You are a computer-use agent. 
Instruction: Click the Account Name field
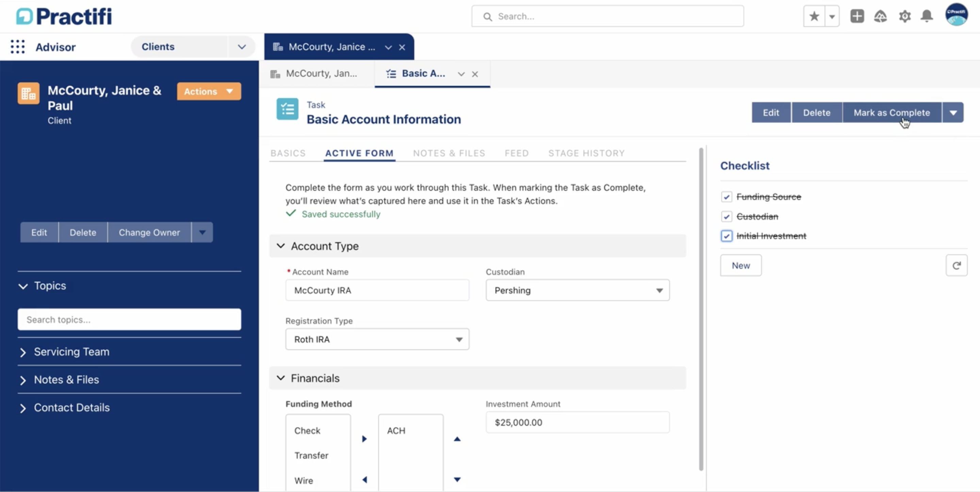tap(377, 291)
